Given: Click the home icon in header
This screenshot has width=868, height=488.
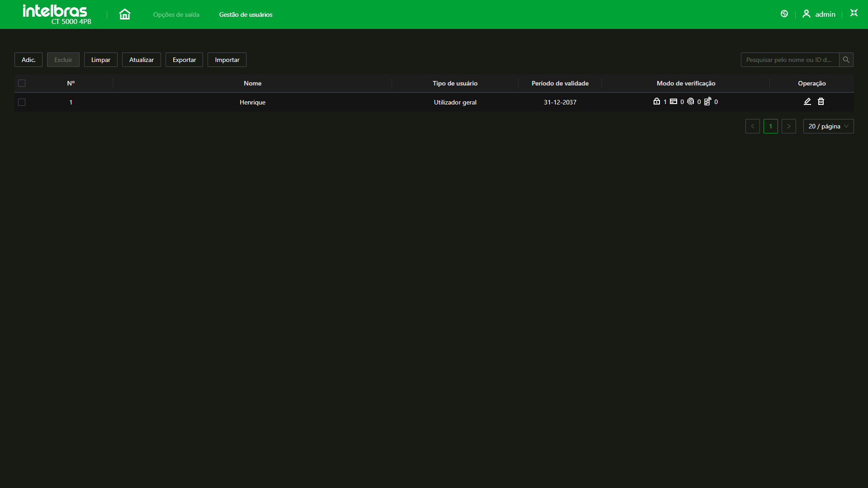Looking at the screenshot, I should pos(124,14).
